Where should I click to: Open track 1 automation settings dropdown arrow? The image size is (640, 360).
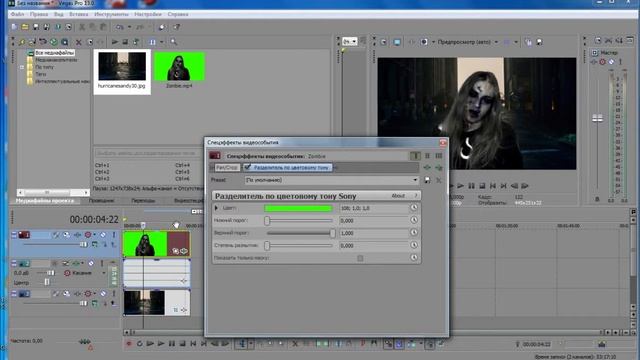coord(95,235)
